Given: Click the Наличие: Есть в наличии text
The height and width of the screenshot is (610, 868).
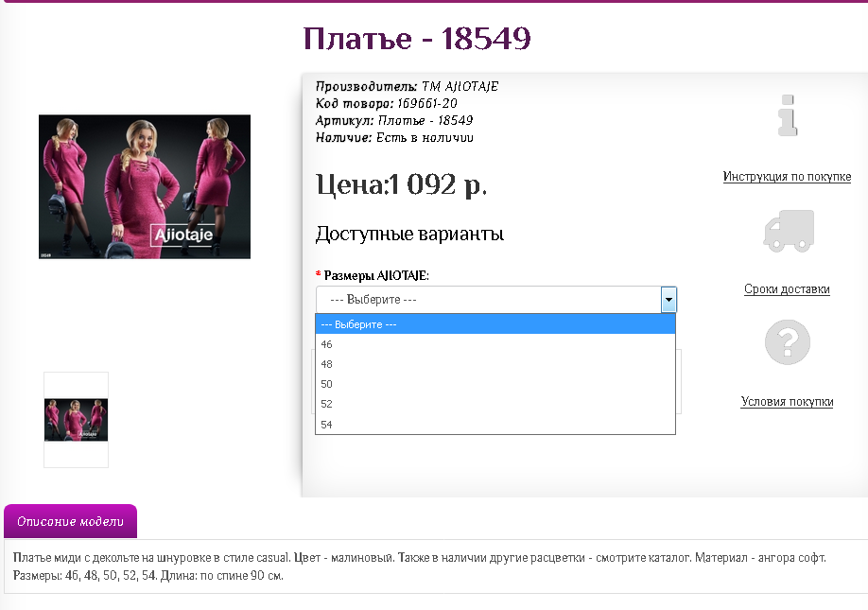Looking at the screenshot, I should [x=394, y=138].
